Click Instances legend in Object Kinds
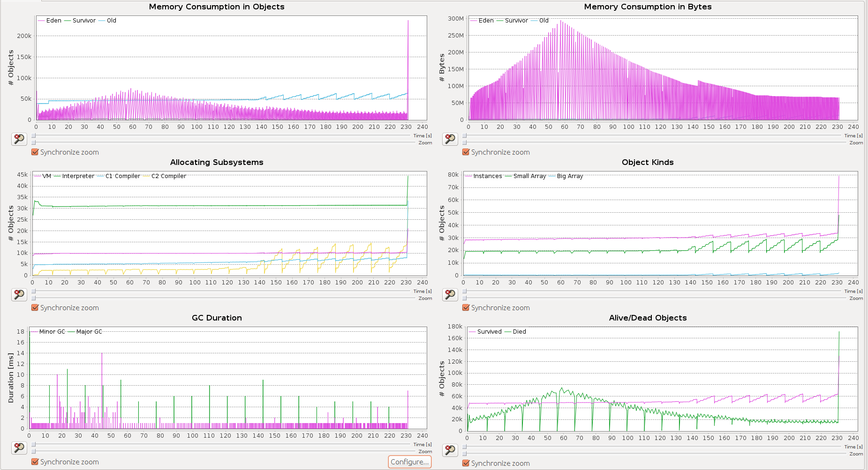This screenshot has width=868, height=470. (x=483, y=176)
